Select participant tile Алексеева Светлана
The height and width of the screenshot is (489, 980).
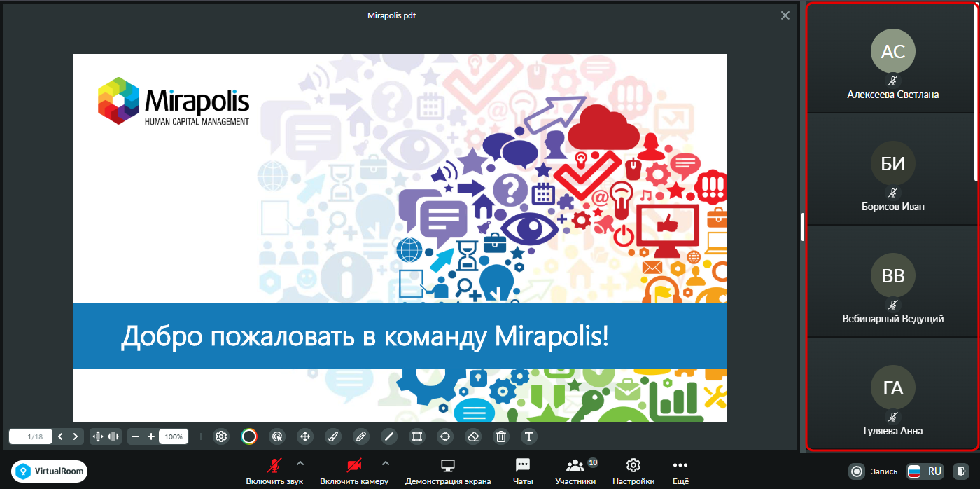click(893, 59)
